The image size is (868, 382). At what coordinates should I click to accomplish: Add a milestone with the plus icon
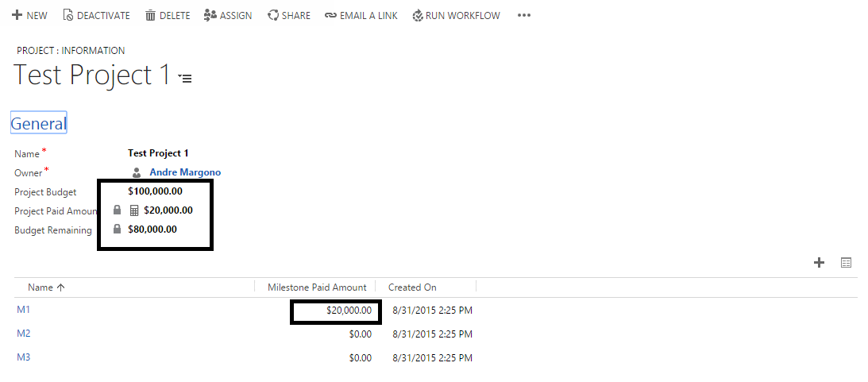(820, 263)
